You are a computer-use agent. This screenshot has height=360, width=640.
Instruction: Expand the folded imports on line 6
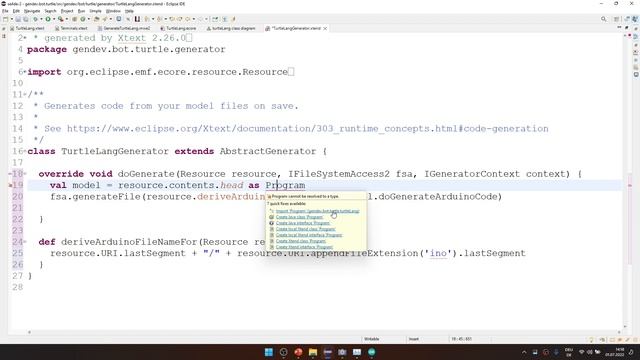pos(25,72)
